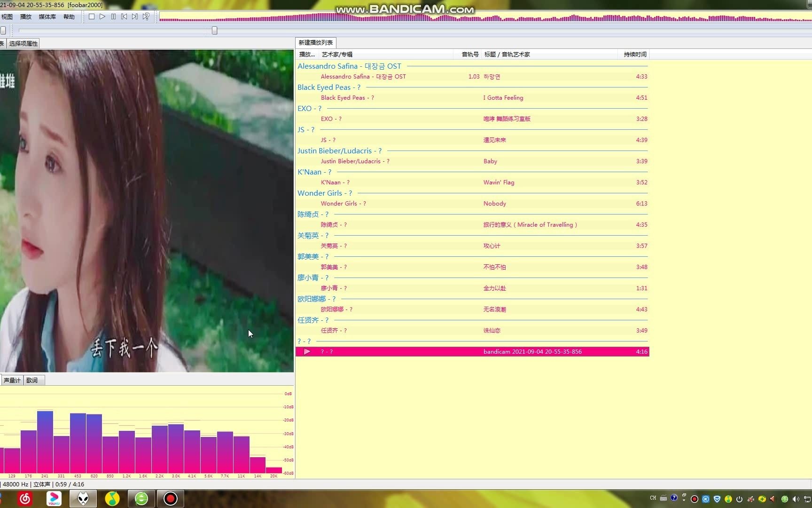
Task: Select the track 'Nobody' by Wonder Girls
Action: [472, 204]
